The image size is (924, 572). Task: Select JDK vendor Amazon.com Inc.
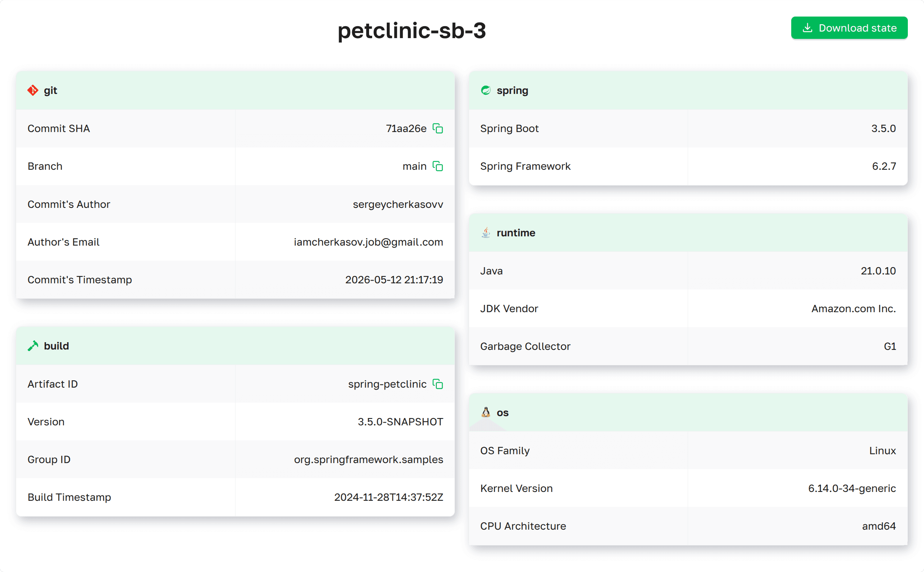[854, 309]
